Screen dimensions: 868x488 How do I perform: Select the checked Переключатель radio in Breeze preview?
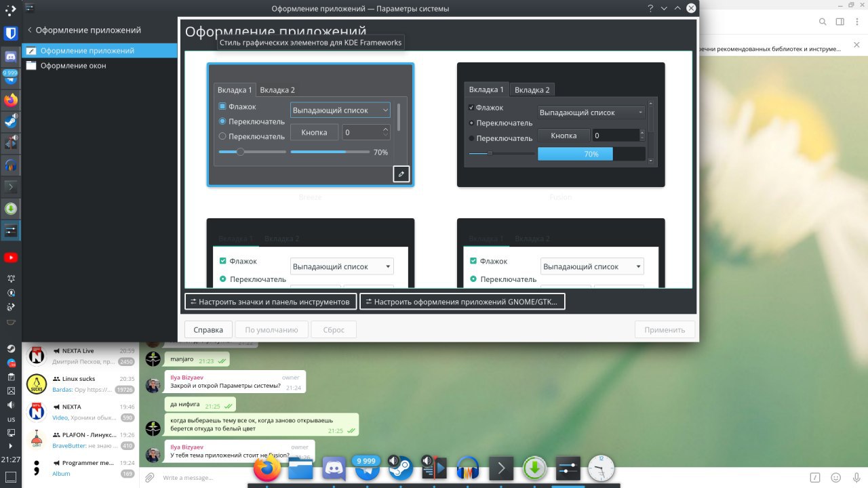point(222,121)
